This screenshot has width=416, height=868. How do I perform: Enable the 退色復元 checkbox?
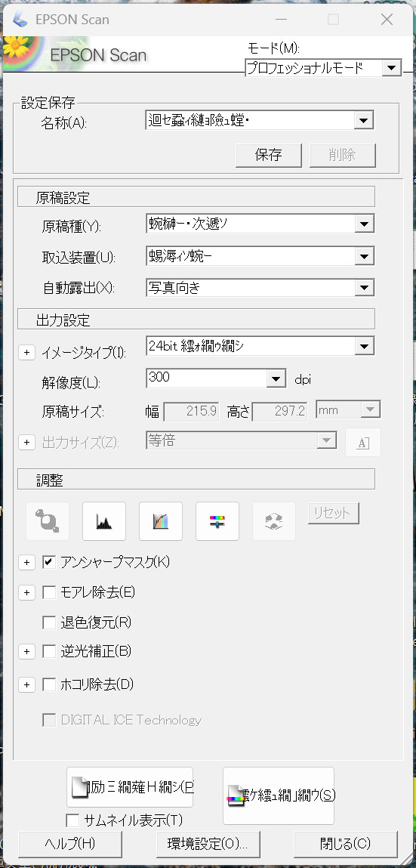(49, 622)
